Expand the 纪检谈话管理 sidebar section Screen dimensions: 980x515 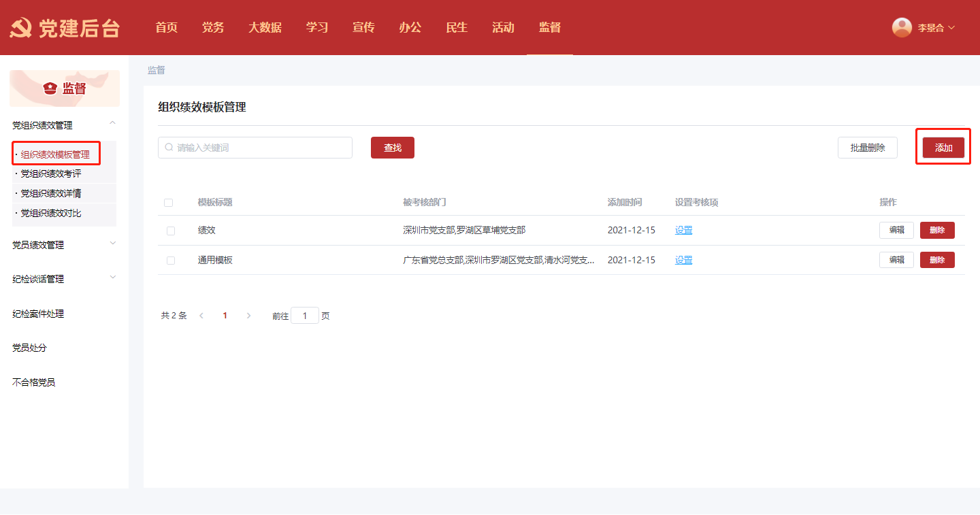point(113,278)
